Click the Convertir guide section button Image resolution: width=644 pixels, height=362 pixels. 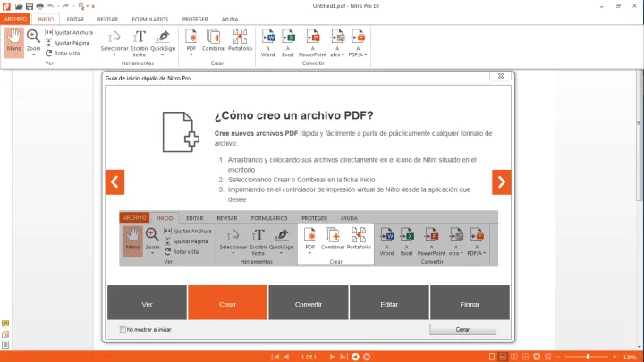[309, 302]
